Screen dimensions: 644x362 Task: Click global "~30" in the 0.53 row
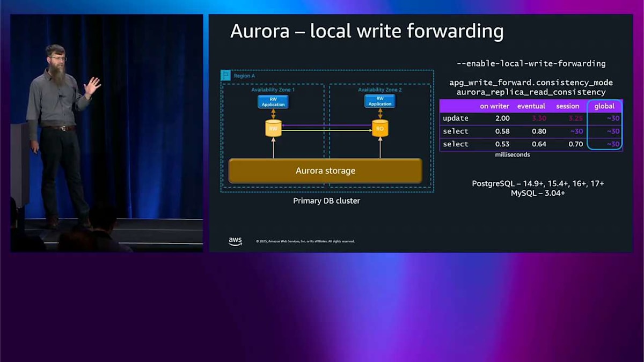coord(613,144)
